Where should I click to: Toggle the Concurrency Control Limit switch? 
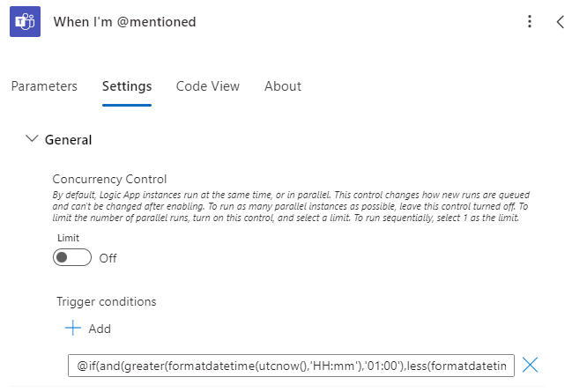(72, 258)
